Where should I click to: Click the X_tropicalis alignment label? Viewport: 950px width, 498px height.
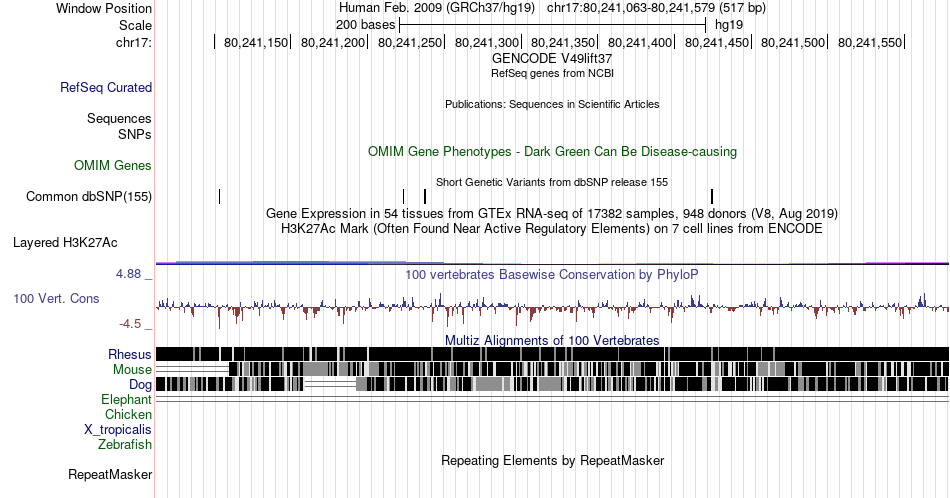pyautogui.click(x=118, y=430)
